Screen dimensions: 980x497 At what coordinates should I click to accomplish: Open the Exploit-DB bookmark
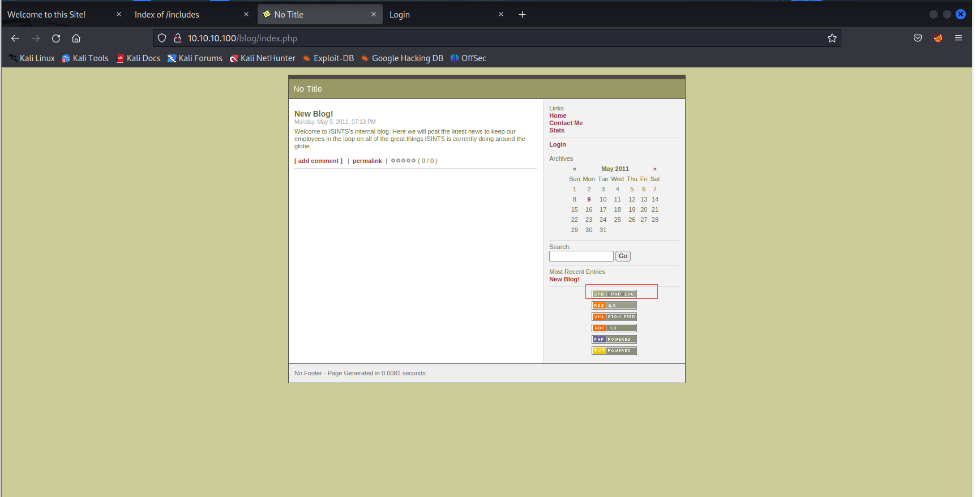328,58
